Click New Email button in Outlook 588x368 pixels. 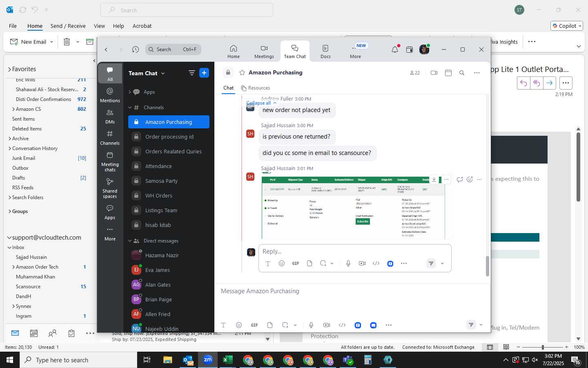29,42
